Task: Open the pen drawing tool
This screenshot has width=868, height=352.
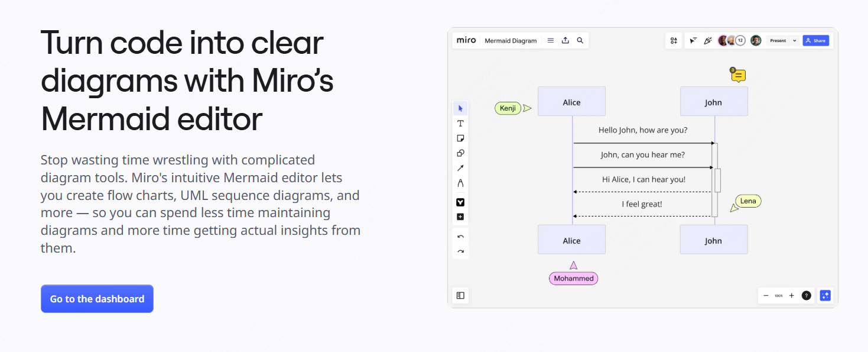Action: coord(461,183)
